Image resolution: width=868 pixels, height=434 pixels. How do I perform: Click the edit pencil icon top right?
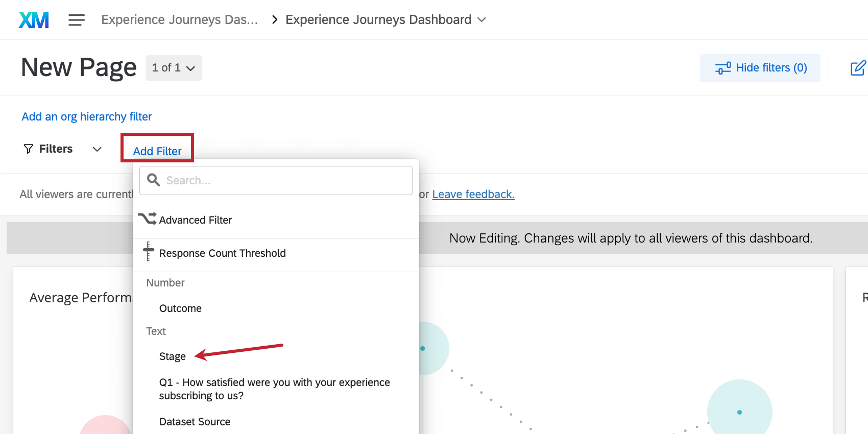coord(859,67)
